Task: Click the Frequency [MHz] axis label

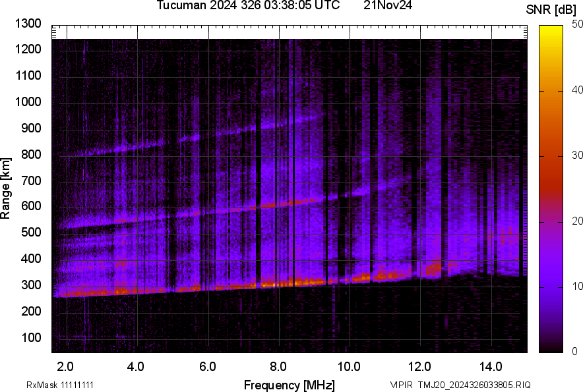Action: 289,385
